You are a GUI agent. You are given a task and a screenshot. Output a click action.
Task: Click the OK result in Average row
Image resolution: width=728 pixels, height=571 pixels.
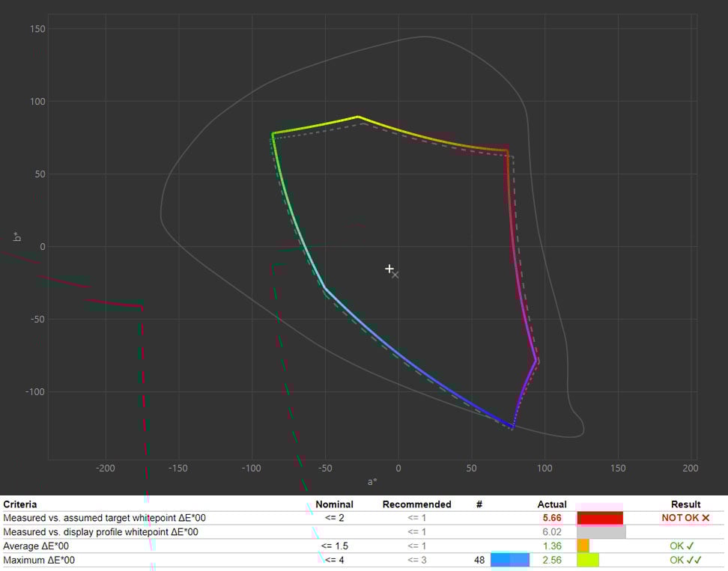pyautogui.click(x=682, y=546)
